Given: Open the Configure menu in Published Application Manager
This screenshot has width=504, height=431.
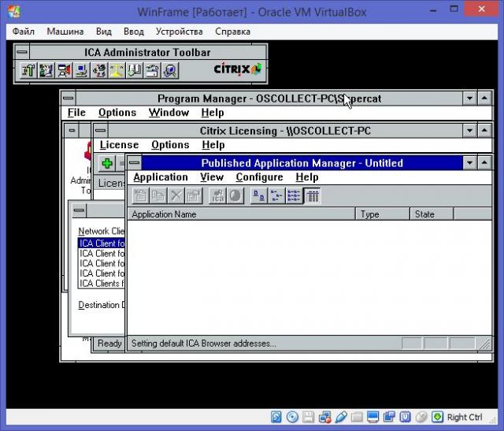Looking at the screenshot, I should coord(259,177).
